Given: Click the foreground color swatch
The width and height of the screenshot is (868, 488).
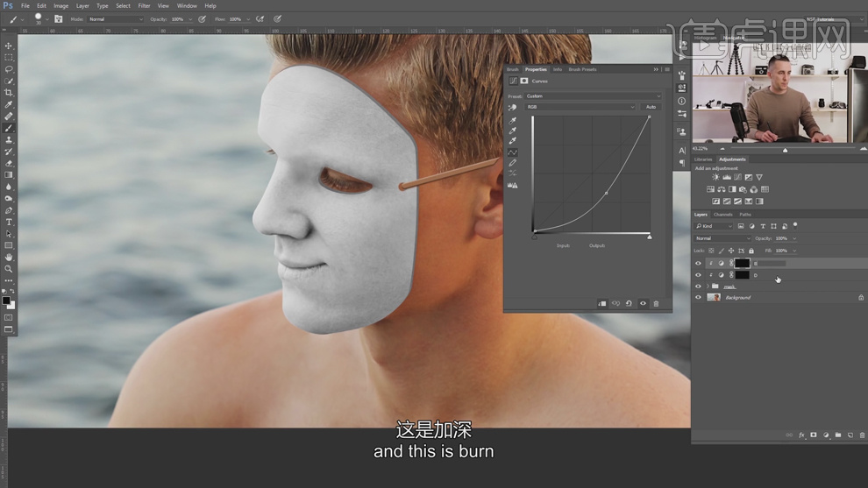Looking at the screenshot, I should pyautogui.click(x=6, y=301).
